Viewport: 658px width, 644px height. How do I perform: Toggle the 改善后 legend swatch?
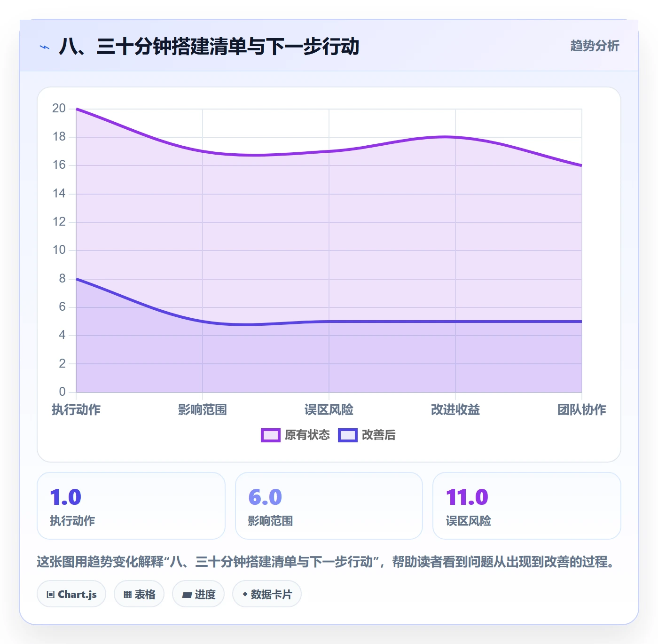[348, 435]
